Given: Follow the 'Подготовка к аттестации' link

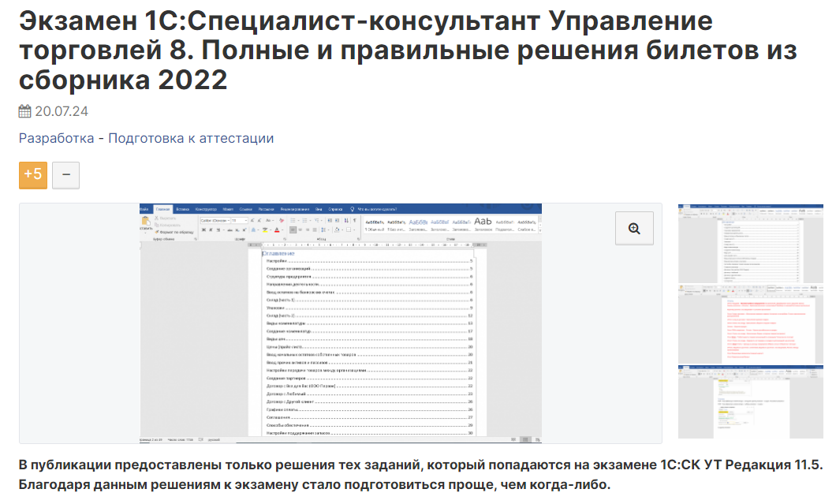Looking at the screenshot, I should (x=191, y=138).
